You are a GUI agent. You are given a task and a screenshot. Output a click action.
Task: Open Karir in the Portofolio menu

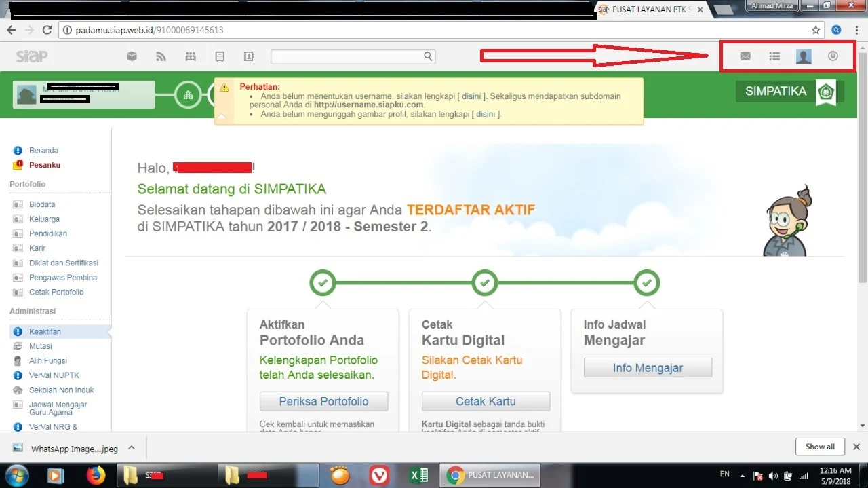[x=37, y=248]
